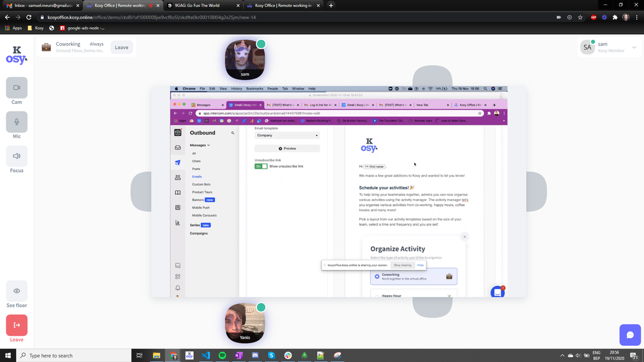Toggle the Cam button in Kosy sidebar
The image size is (644, 362).
pos(17,88)
